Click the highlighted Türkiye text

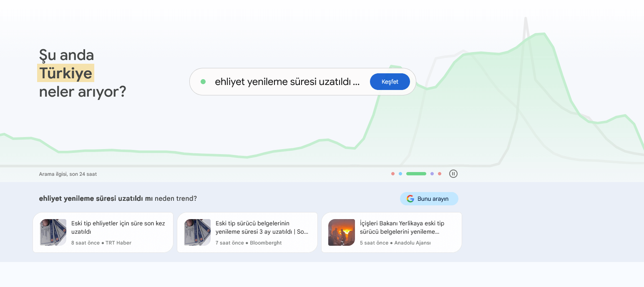[65, 73]
